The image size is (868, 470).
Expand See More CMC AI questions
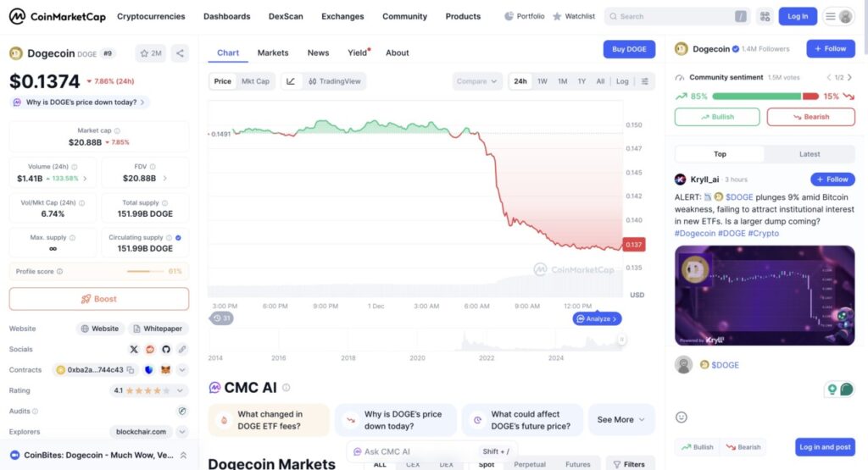[x=621, y=419]
